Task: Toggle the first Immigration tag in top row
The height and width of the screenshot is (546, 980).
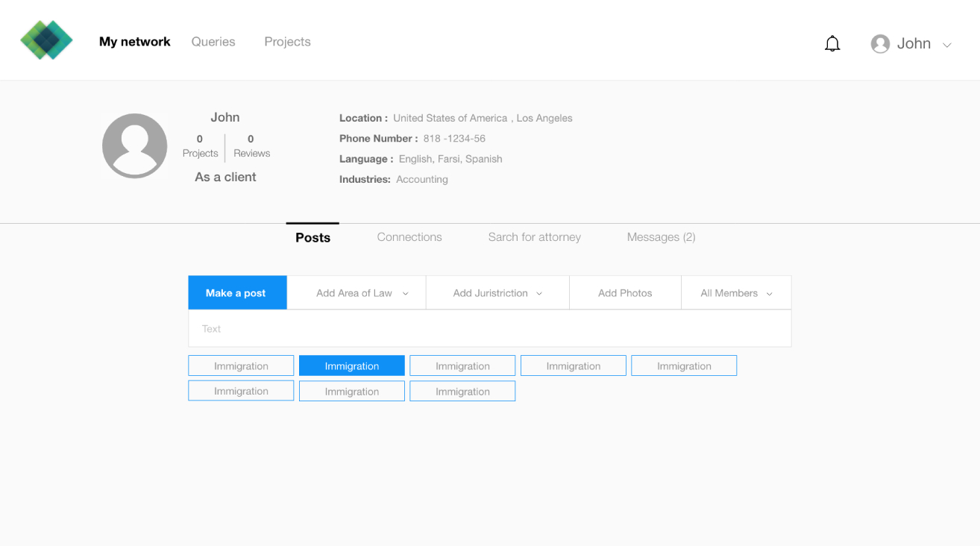Action: coord(241,365)
